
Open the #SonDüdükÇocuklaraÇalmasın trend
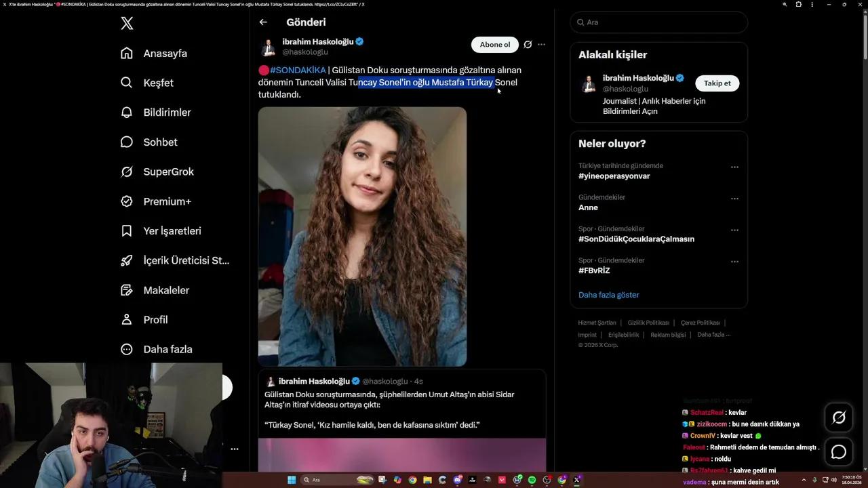[x=636, y=239]
